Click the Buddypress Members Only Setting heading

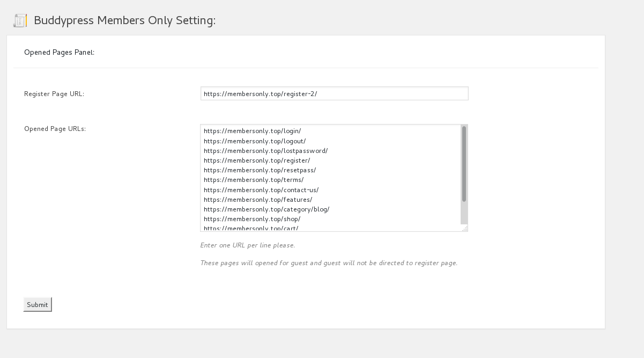[125, 21]
